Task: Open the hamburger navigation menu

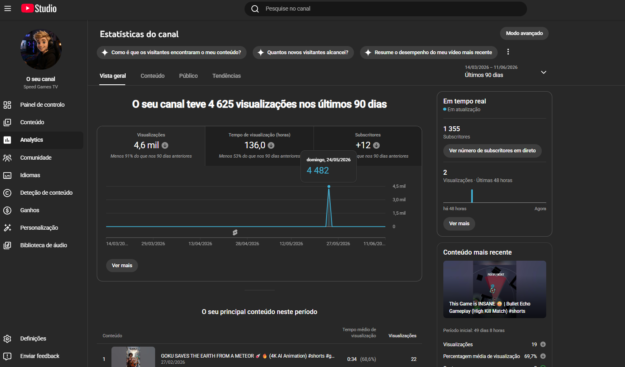Action: point(8,8)
